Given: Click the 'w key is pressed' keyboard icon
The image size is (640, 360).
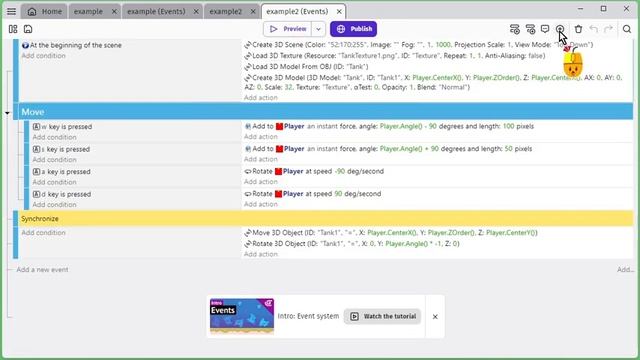Looking at the screenshot, I should (36, 127).
